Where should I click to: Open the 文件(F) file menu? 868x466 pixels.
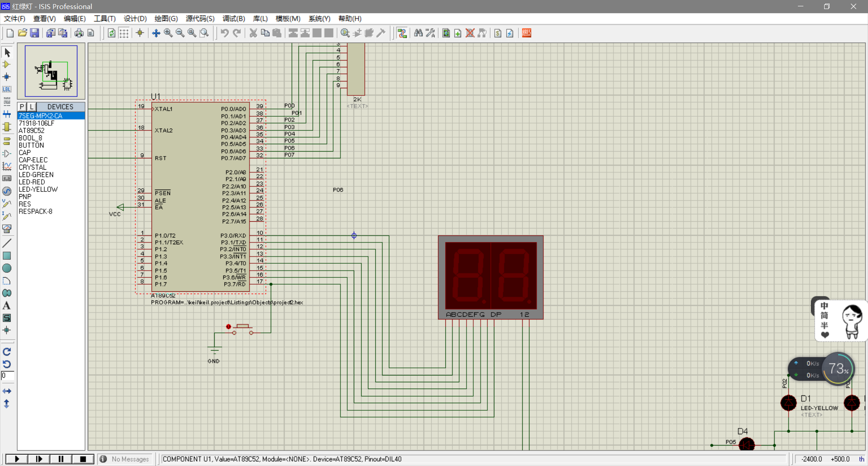click(14, 19)
